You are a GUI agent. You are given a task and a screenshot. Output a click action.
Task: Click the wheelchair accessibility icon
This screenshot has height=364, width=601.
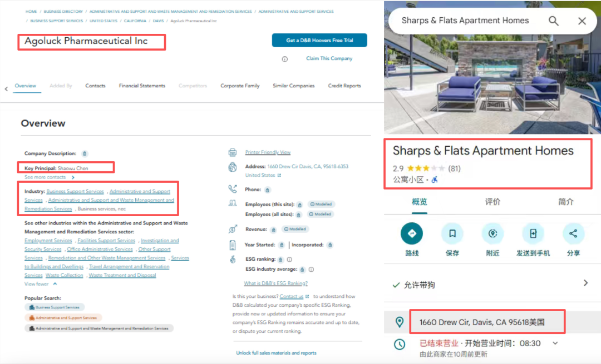coord(435,179)
